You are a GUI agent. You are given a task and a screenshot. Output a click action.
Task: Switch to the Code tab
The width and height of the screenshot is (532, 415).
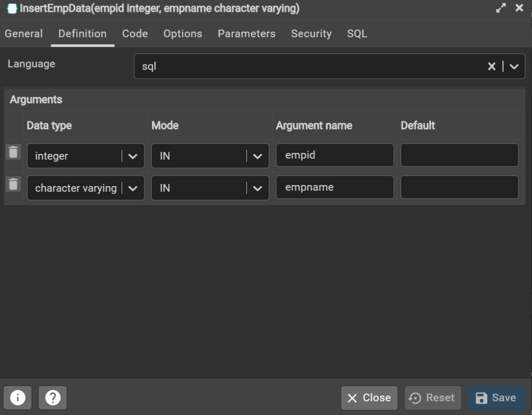click(135, 33)
